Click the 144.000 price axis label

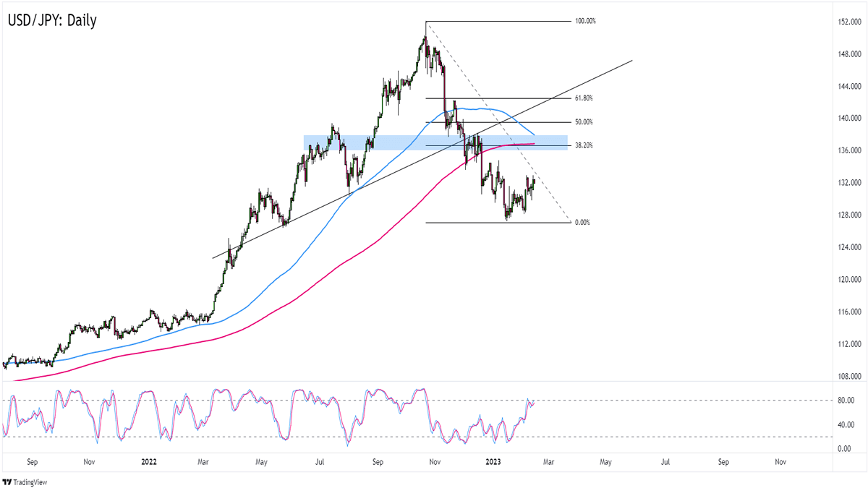click(846, 86)
